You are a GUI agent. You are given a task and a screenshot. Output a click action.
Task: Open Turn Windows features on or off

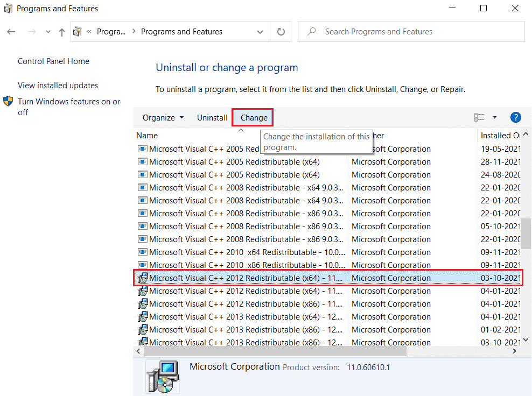69,107
